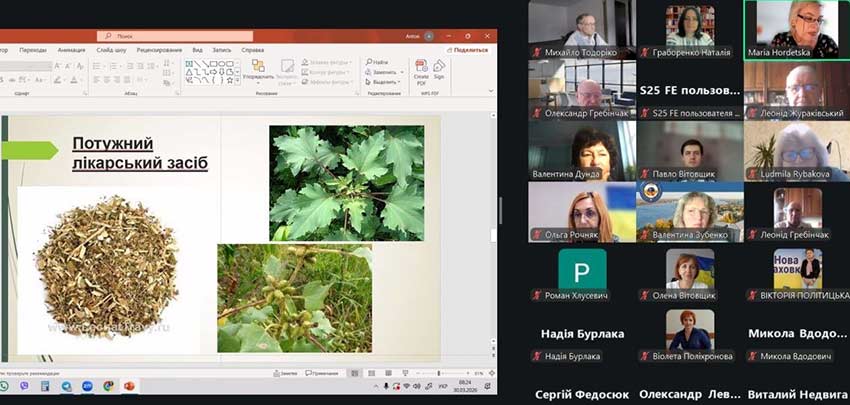Click the Create PDF icon in ribbon
The height and width of the screenshot is (405, 850).
coord(421,69)
